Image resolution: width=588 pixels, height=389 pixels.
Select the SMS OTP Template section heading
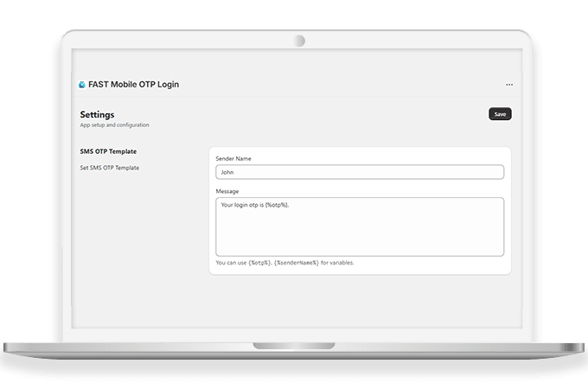pos(108,152)
